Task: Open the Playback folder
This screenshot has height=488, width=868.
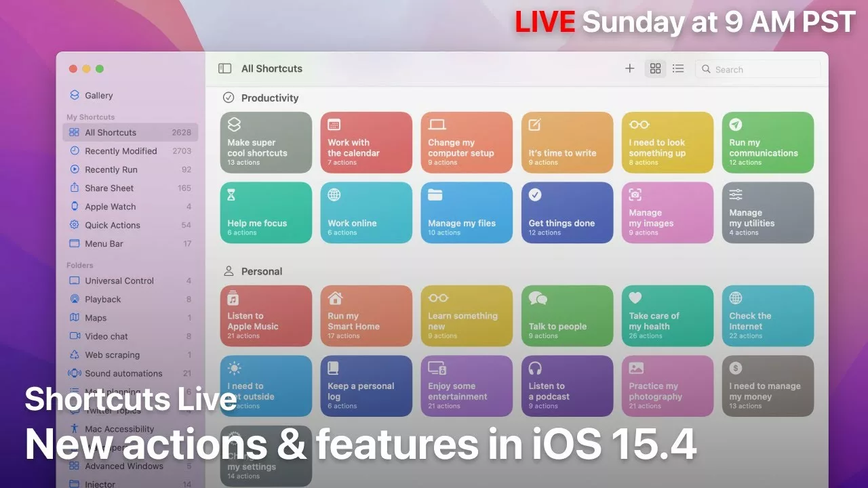Action: point(130,299)
